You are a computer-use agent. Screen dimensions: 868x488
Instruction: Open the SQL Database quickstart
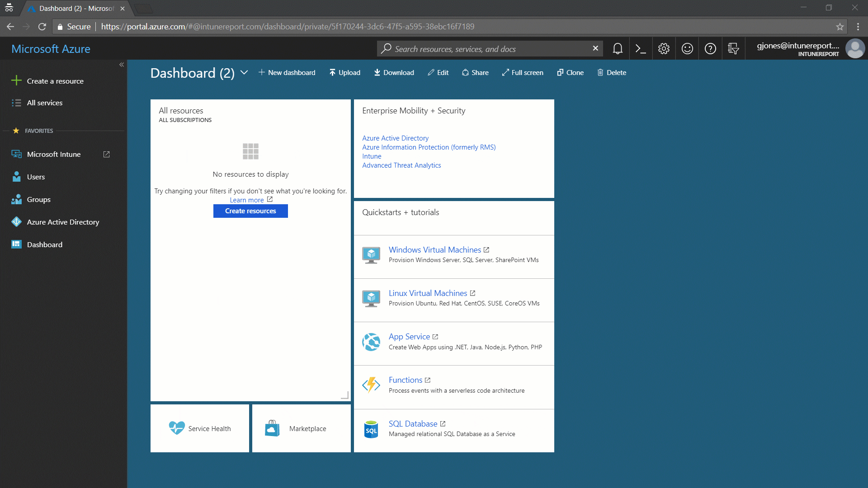[413, 424]
